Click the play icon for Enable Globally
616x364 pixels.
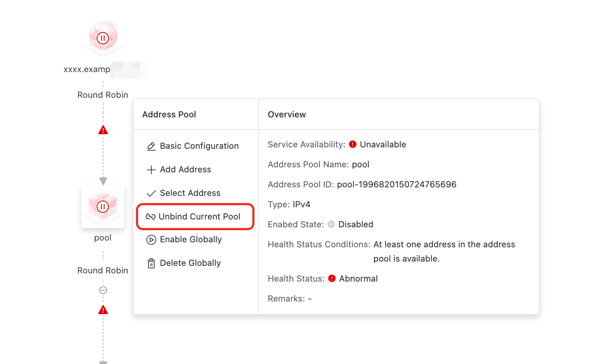[x=151, y=240]
